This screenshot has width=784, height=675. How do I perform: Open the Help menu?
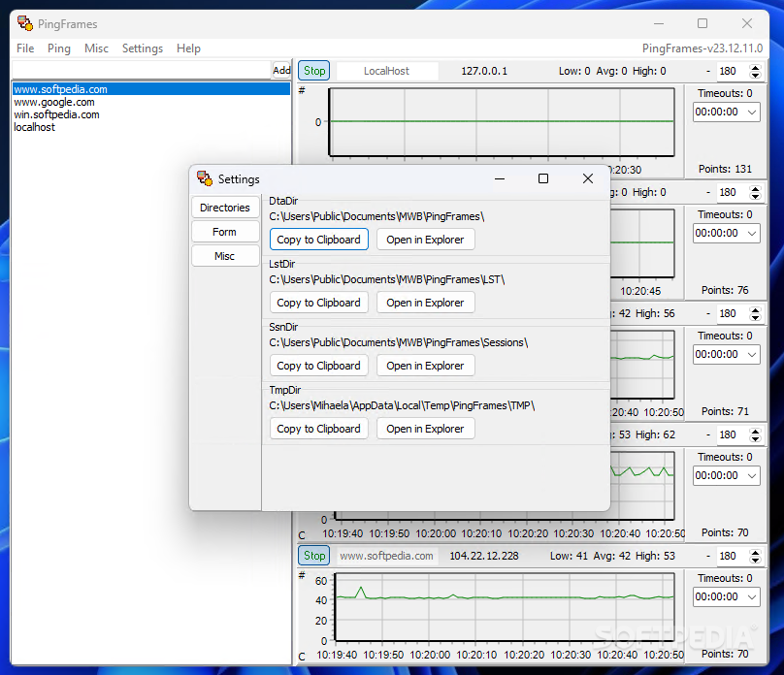point(188,48)
